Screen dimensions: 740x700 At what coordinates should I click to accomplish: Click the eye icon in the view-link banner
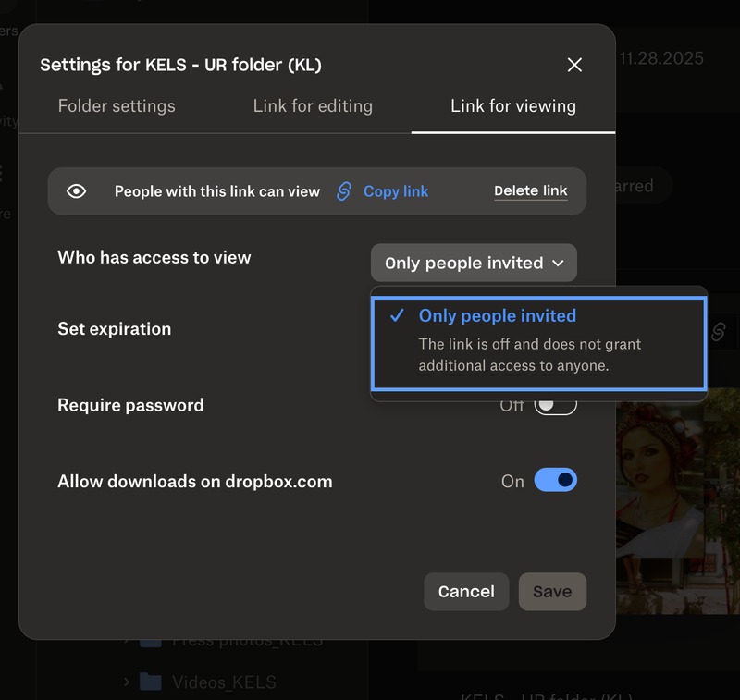point(76,191)
